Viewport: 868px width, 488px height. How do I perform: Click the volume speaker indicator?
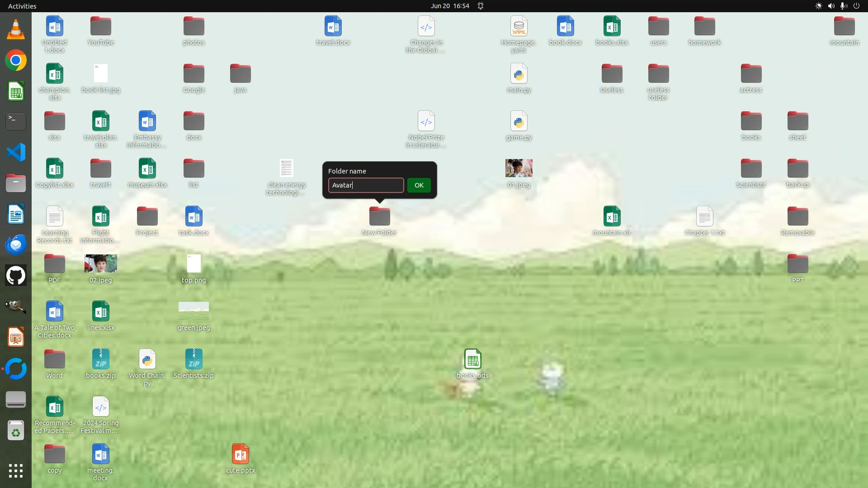(x=831, y=6)
